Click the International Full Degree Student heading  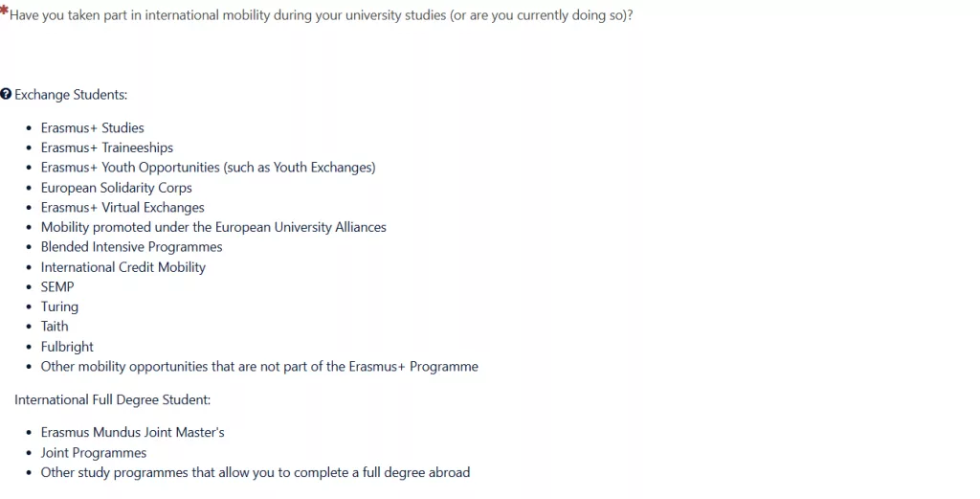coord(113,399)
